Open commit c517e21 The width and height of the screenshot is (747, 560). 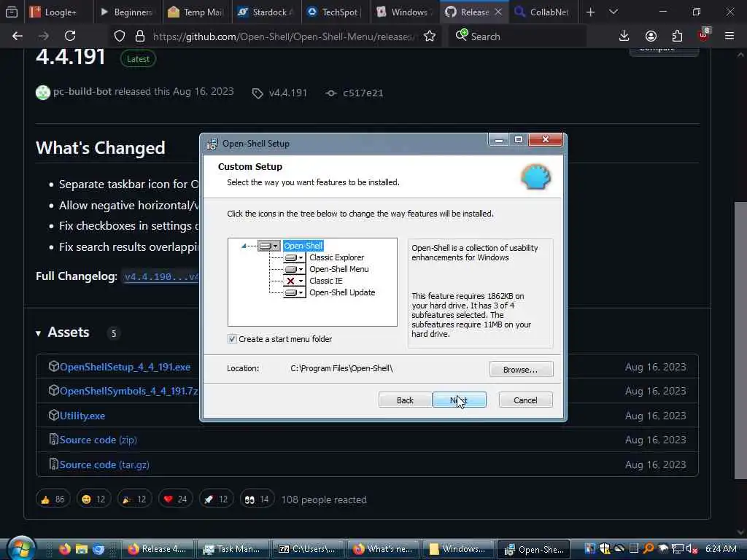tap(363, 93)
